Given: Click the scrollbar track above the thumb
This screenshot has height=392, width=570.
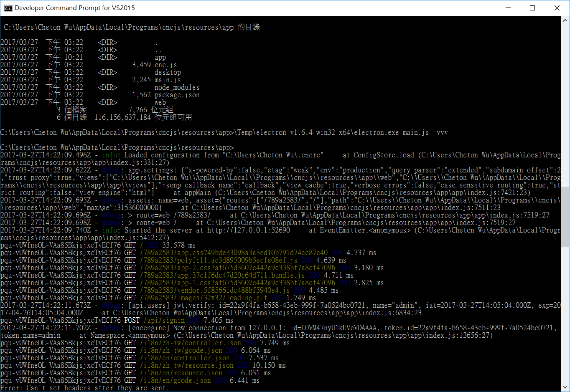Looking at the screenshot, I should (x=565, y=104).
